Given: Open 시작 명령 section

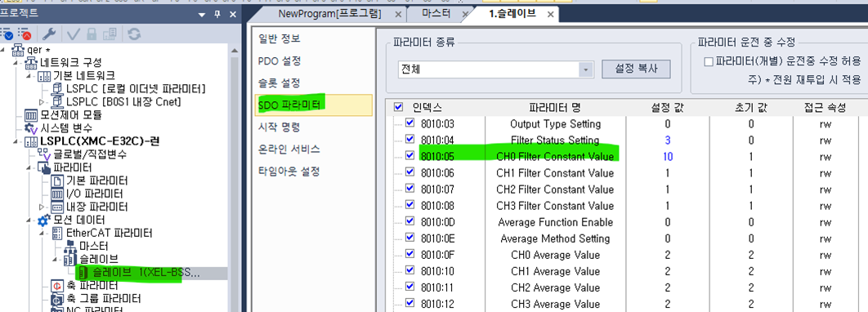Looking at the screenshot, I should (280, 127).
